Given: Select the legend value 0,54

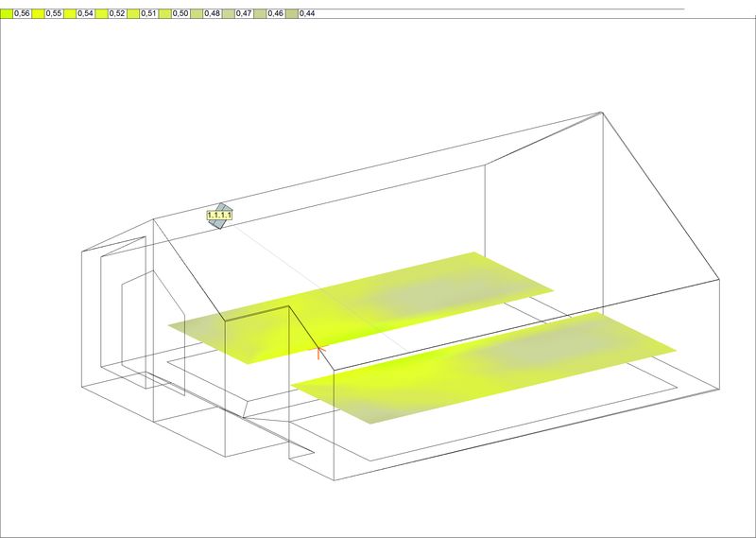Looking at the screenshot, I should 85,13.
